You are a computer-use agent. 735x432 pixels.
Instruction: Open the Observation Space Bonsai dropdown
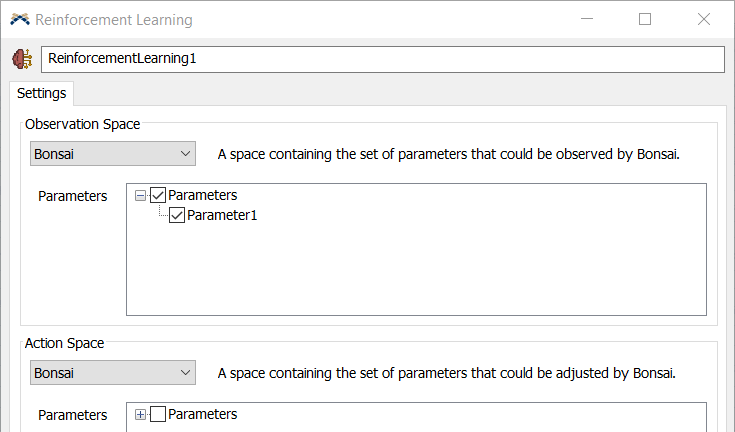[113, 154]
